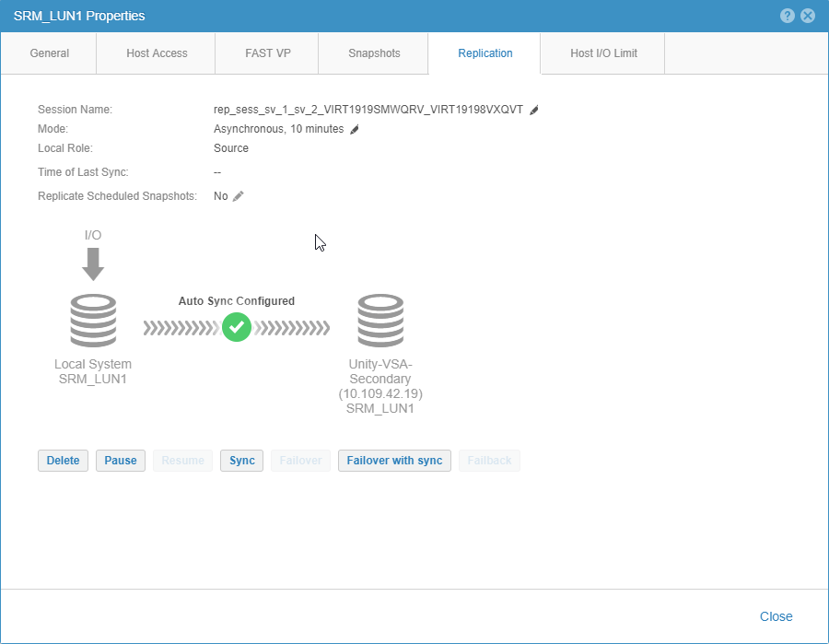This screenshot has width=829, height=644.
Task: Close dialog with the X icon
Action: click(808, 16)
